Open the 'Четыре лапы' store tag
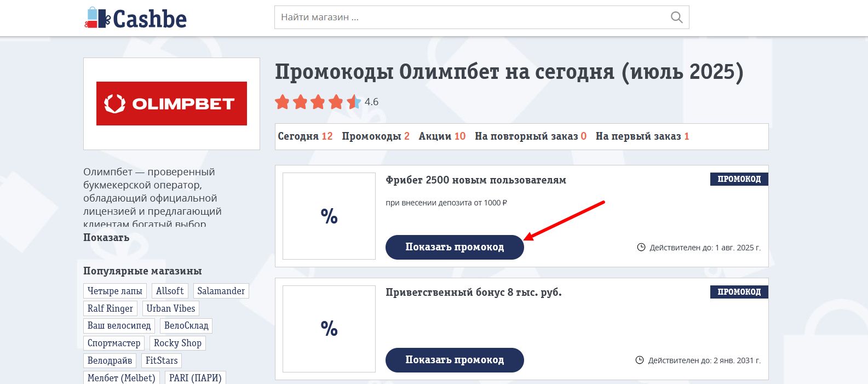The image size is (868, 384). (115, 291)
